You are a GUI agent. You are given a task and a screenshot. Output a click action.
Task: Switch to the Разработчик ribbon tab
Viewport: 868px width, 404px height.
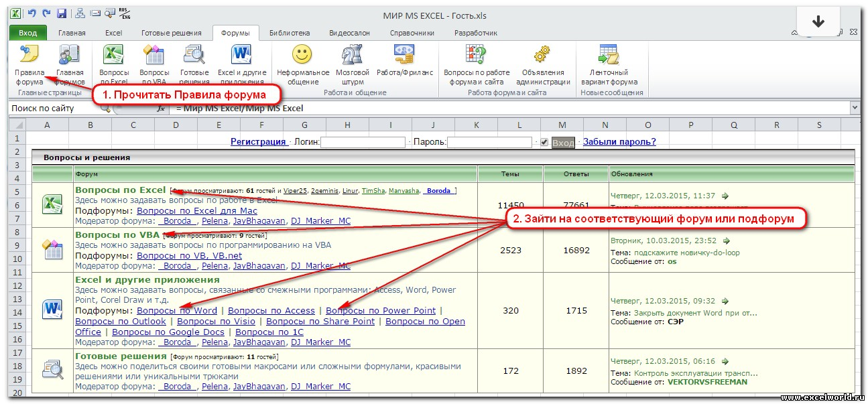(476, 33)
